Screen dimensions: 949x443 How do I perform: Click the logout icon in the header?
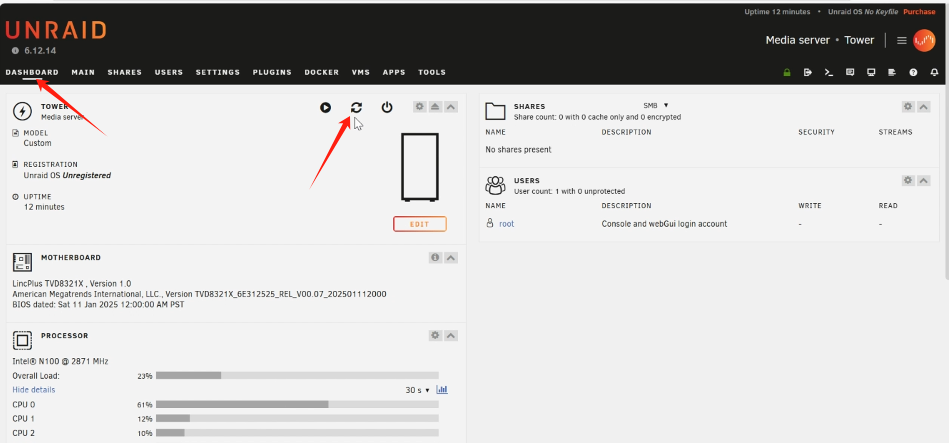coord(807,73)
